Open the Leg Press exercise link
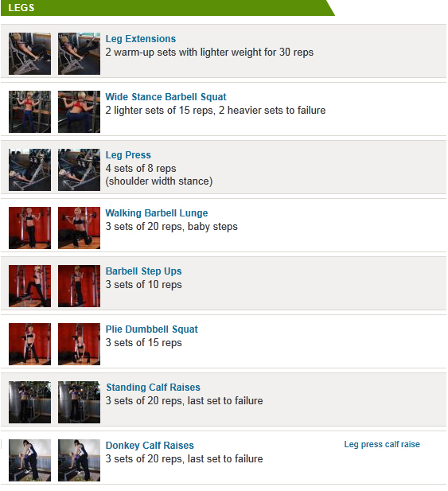This screenshot has height=491, width=448. point(128,155)
